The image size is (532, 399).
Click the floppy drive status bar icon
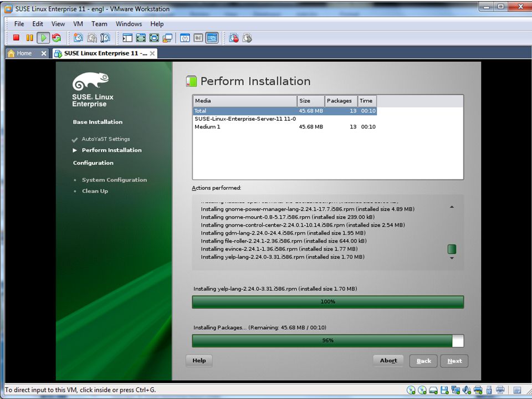pyautogui.click(x=444, y=390)
